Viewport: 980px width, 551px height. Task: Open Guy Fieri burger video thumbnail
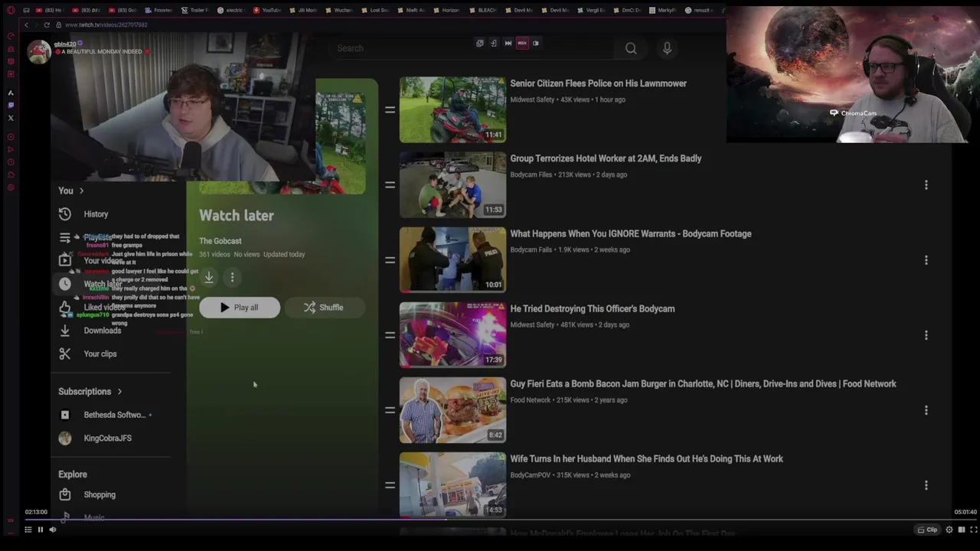(x=452, y=410)
